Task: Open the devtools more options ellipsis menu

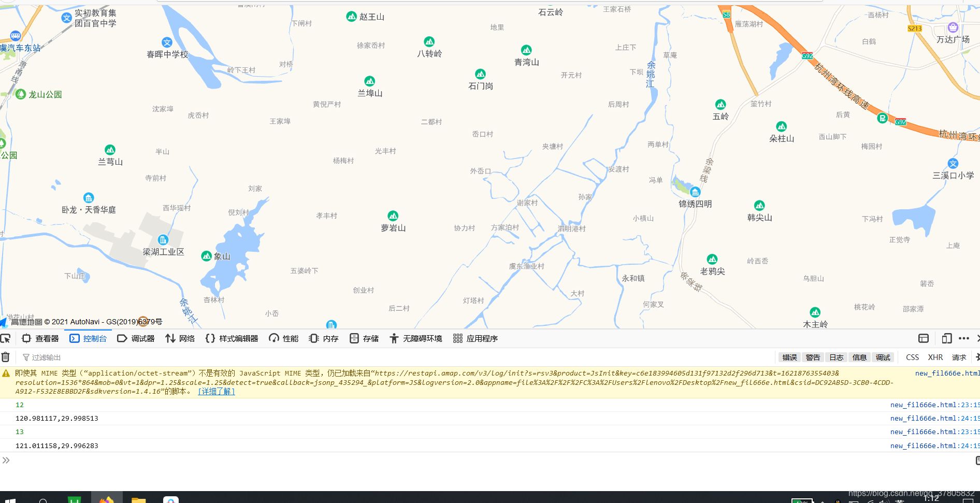Action: coord(964,338)
